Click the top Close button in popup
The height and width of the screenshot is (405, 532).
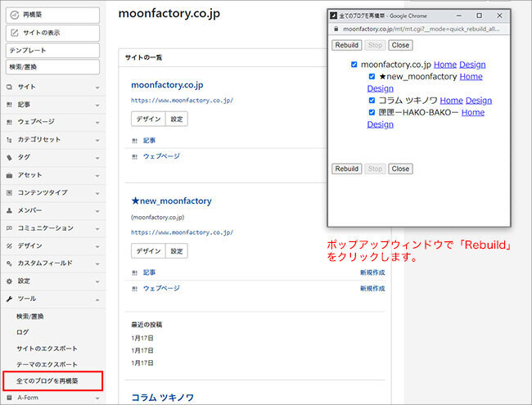click(400, 45)
